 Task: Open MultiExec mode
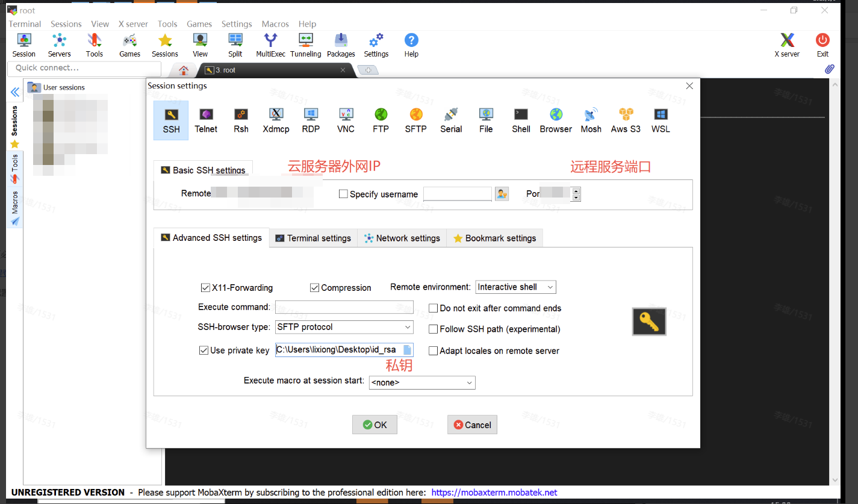pos(271,45)
